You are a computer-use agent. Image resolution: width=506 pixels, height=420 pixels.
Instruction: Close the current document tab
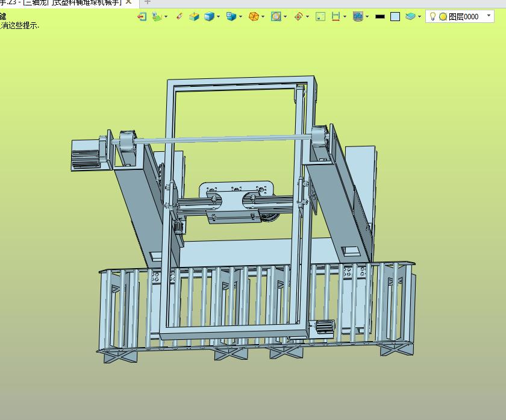coord(128,2)
